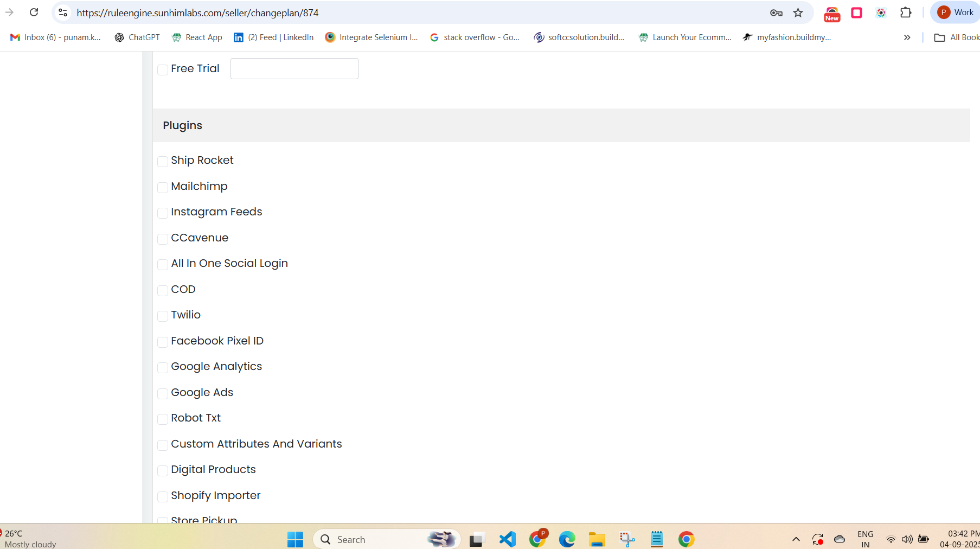Open myfashion.buildmy bookmark
The width and height of the screenshot is (980, 549).
787,37
